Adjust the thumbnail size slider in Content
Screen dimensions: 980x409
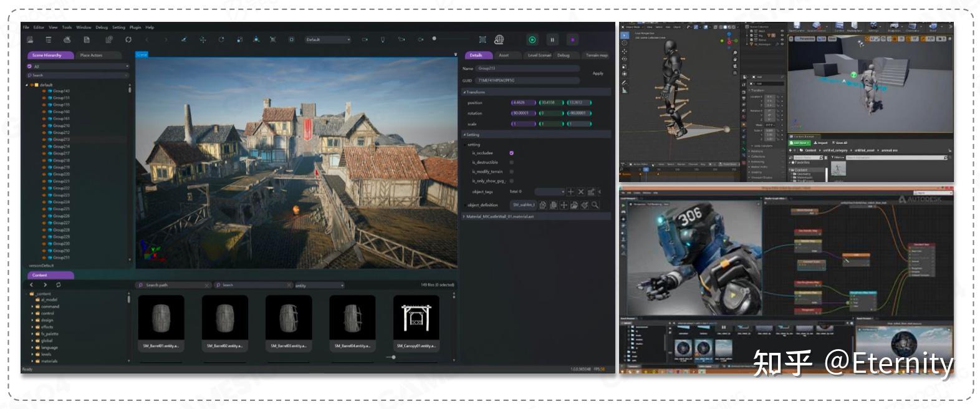[393, 357]
